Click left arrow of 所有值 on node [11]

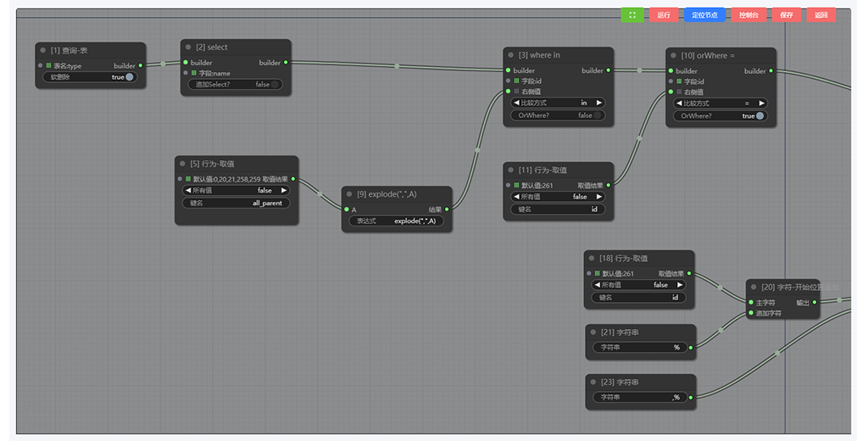coord(516,197)
